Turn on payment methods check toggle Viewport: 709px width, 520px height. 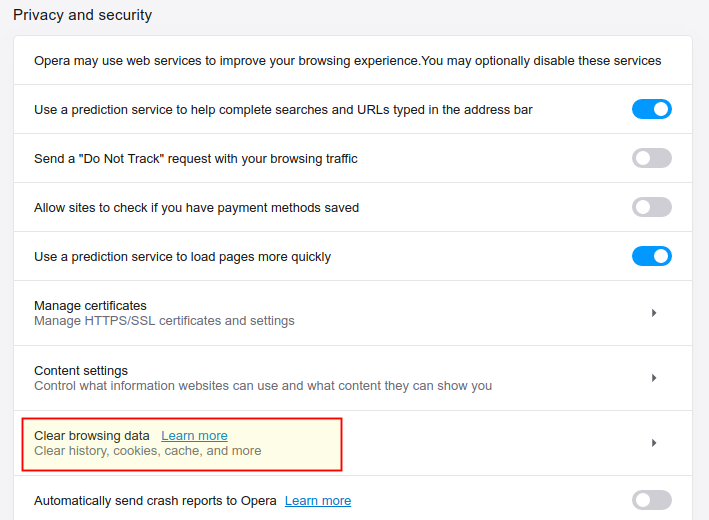(652, 207)
